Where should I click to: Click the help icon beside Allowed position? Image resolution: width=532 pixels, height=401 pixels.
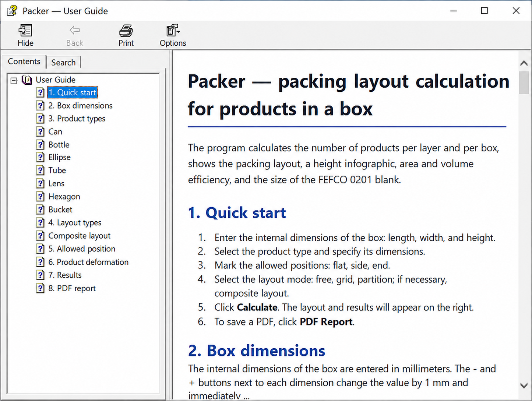click(40, 249)
